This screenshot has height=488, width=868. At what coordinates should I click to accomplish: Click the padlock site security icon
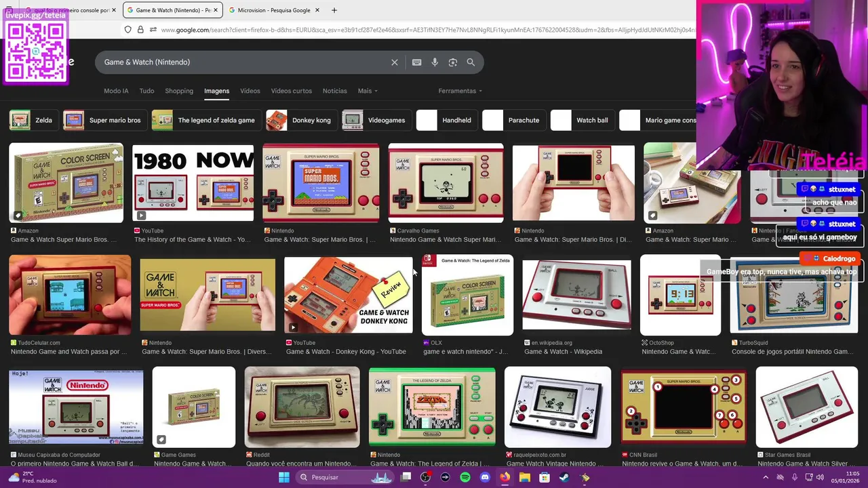click(x=140, y=30)
